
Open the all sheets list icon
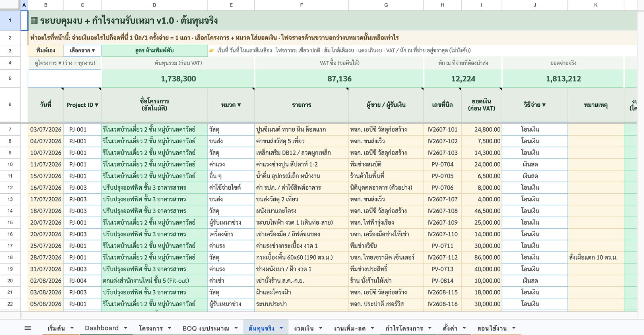tap(28, 328)
